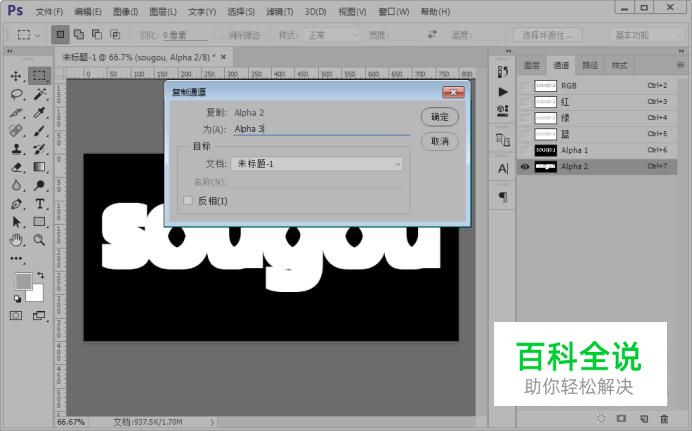This screenshot has height=431, width=692.
Task: Select the Path Selection tool
Action: pos(16,222)
